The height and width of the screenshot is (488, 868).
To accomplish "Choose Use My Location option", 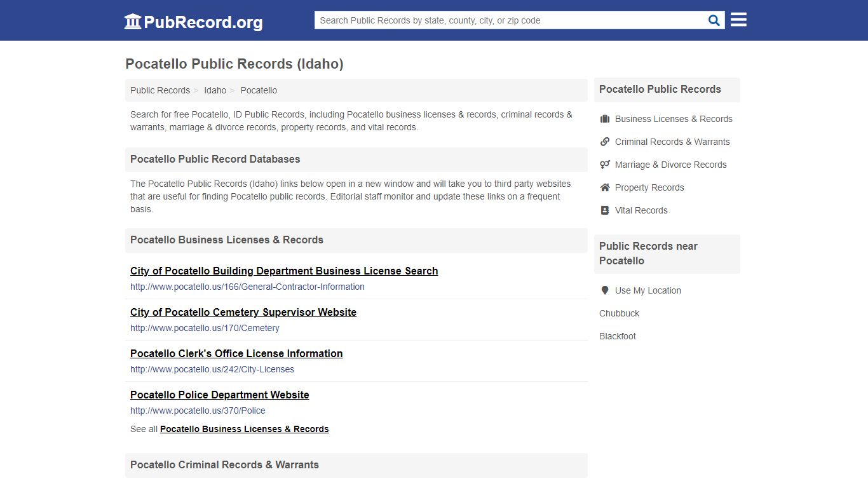I will click(x=648, y=290).
